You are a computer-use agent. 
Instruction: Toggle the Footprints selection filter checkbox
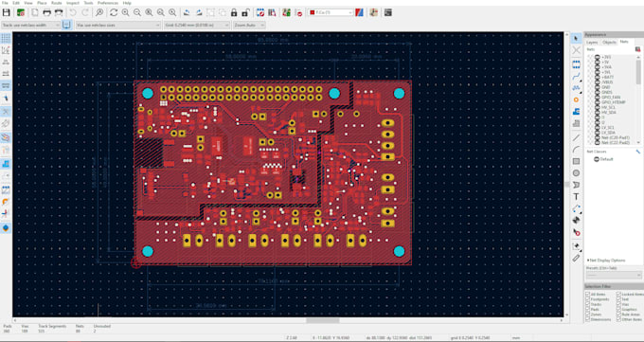[588, 299]
